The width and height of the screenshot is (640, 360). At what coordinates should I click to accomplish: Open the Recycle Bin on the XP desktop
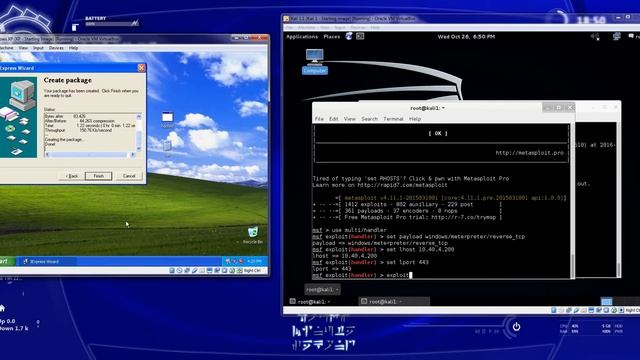pos(253,235)
